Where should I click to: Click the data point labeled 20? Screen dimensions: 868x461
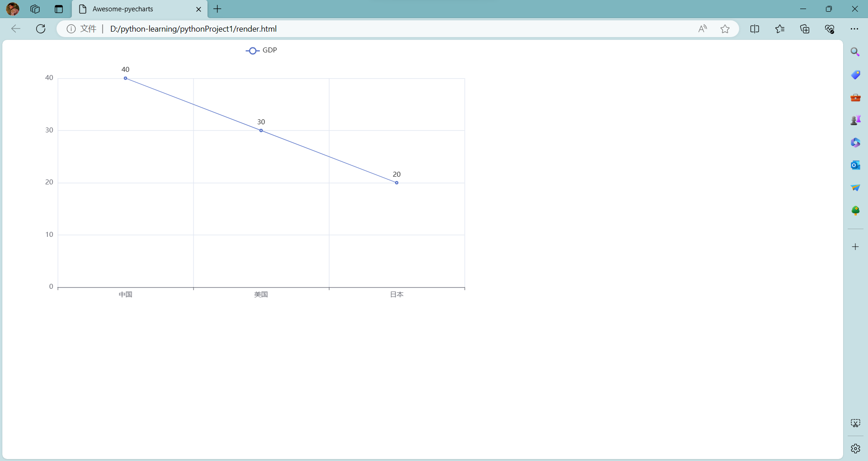pyautogui.click(x=396, y=183)
